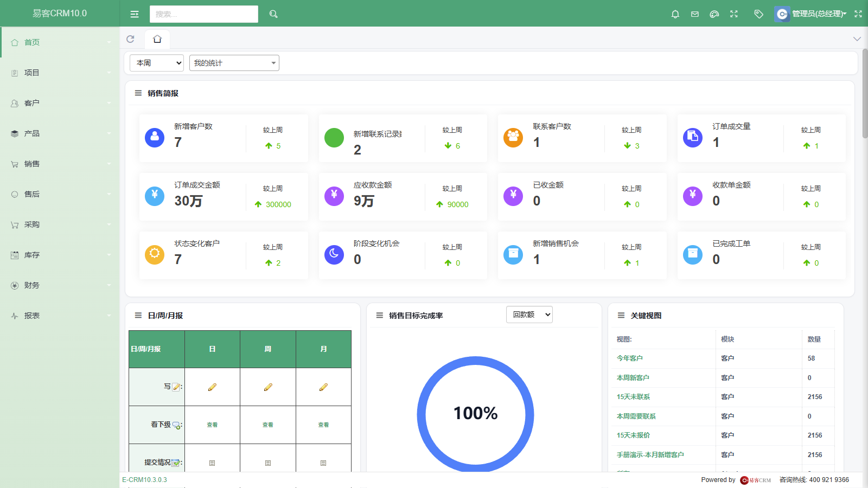868x488 pixels.
Task: Open month report submission status icon
Action: click(x=323, y=463)
